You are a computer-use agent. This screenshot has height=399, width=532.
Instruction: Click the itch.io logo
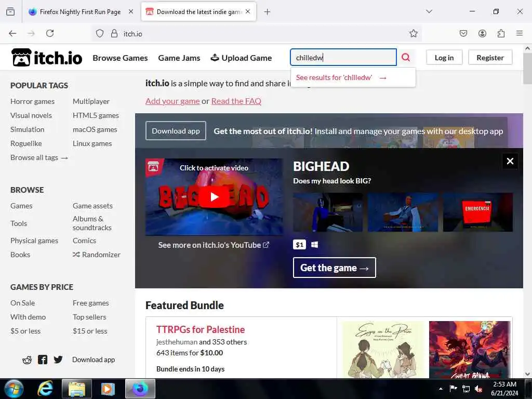tap(47, 58)
